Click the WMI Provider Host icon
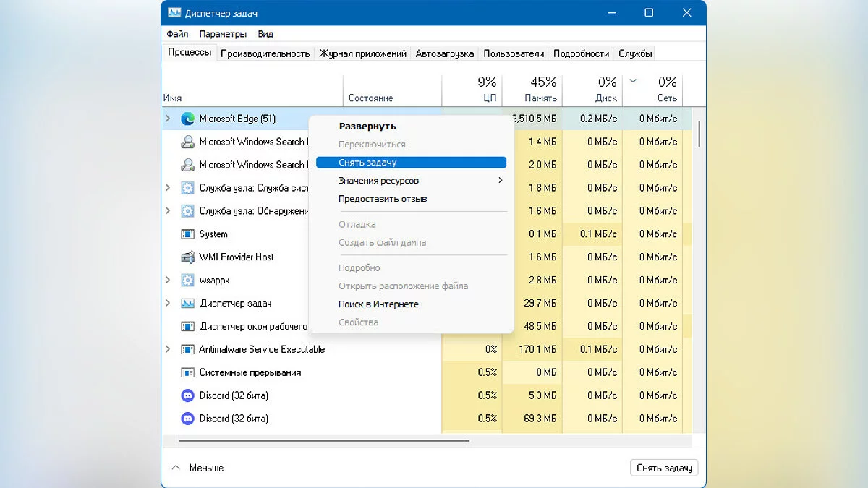 [x=188, y=257]
